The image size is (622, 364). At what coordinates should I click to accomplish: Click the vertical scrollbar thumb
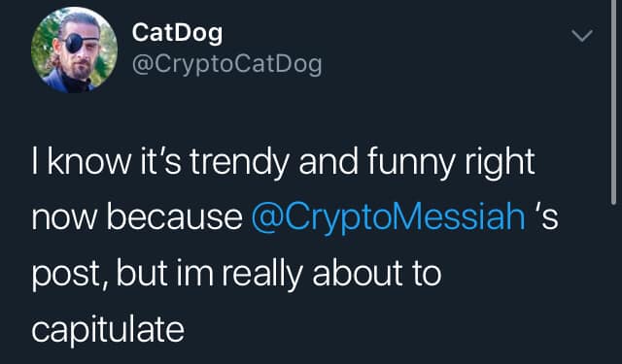coord(613,102)
